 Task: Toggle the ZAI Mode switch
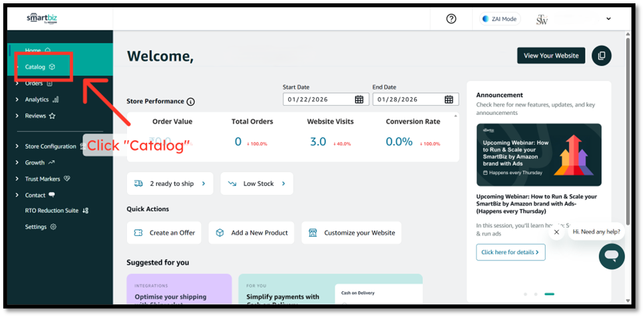(499, 19)
